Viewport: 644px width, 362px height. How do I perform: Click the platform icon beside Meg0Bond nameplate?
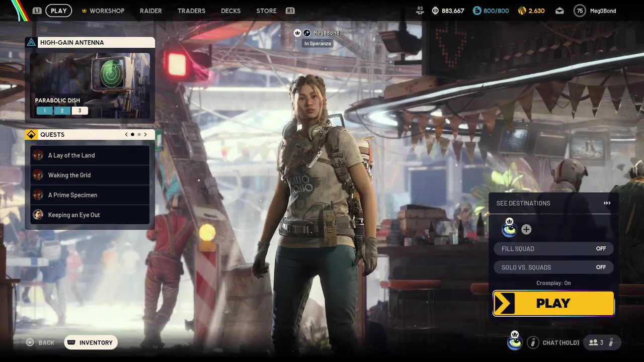pos(307,33)
